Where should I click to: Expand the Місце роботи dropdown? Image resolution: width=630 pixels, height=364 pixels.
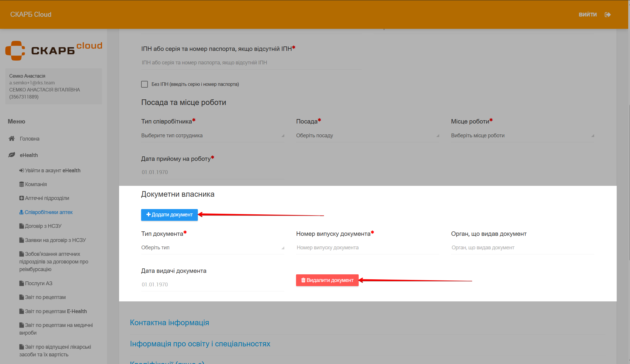pos(522,136)
